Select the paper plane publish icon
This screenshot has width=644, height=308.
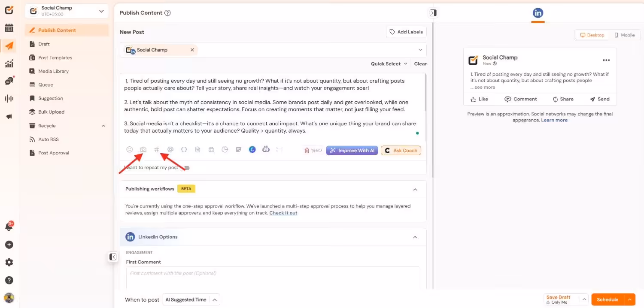point(9,46)
